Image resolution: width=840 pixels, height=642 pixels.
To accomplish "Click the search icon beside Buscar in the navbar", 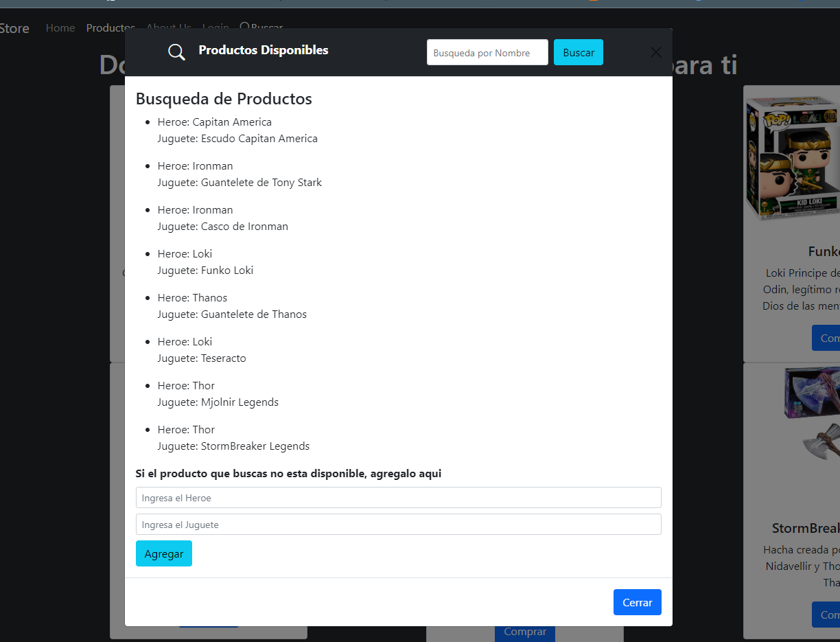I will coord(244,27).
